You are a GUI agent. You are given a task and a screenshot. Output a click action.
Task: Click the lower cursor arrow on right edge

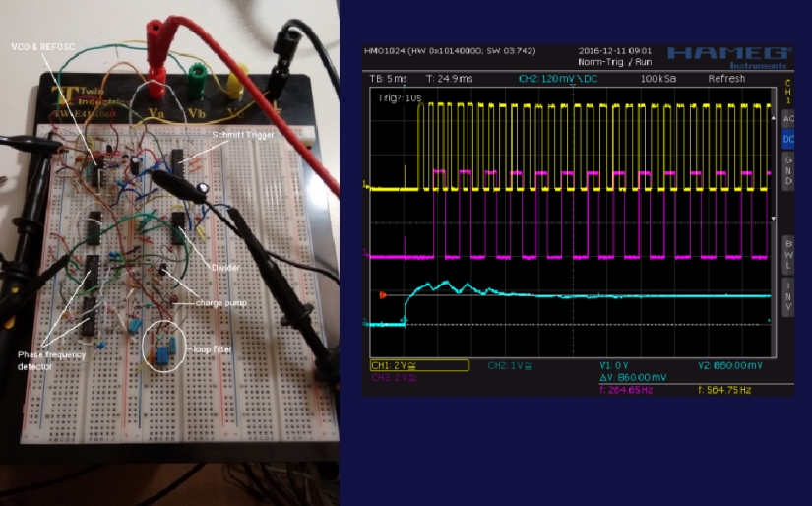(774, 219)
